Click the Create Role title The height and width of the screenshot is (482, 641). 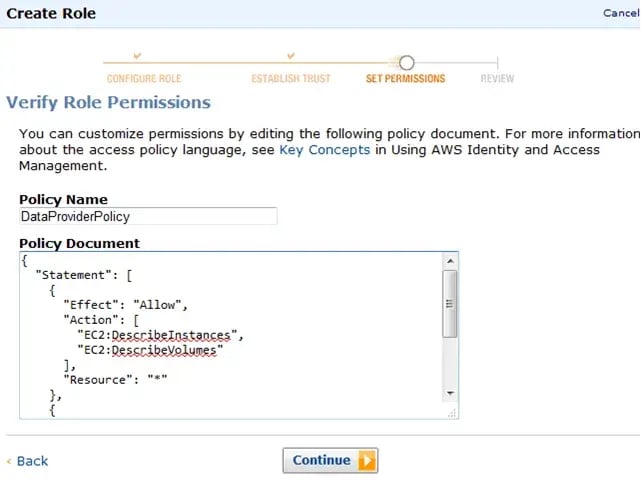point(51,13)
